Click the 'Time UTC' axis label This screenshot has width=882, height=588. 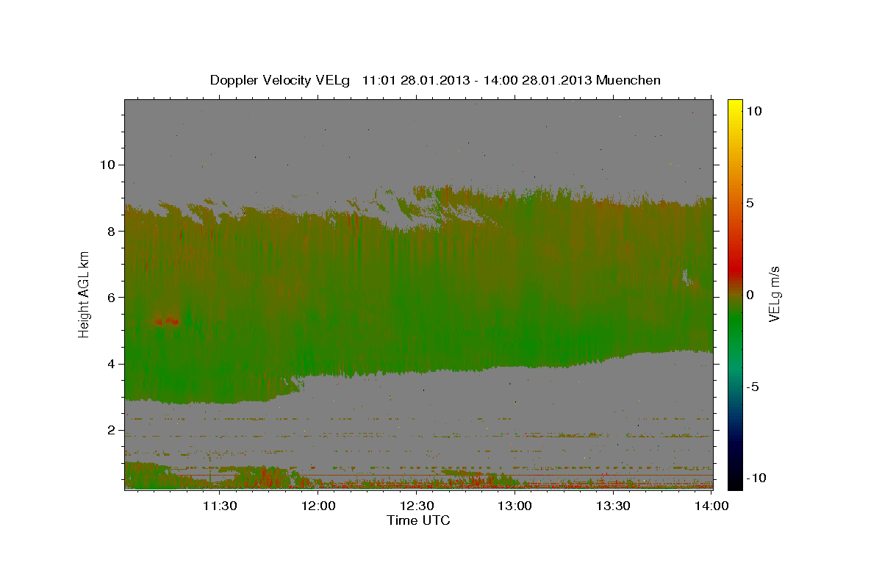[x=418, y=520]
